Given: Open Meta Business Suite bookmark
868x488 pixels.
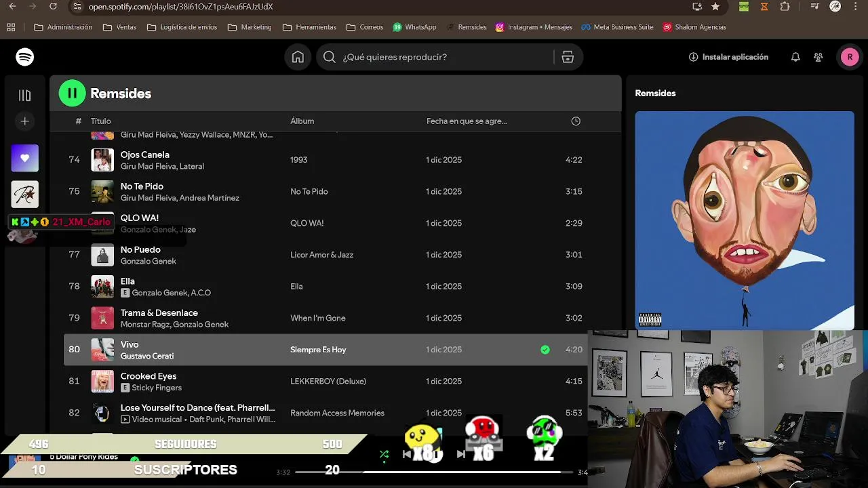Looking at the screenshot, I should click(x=617, y=27).
